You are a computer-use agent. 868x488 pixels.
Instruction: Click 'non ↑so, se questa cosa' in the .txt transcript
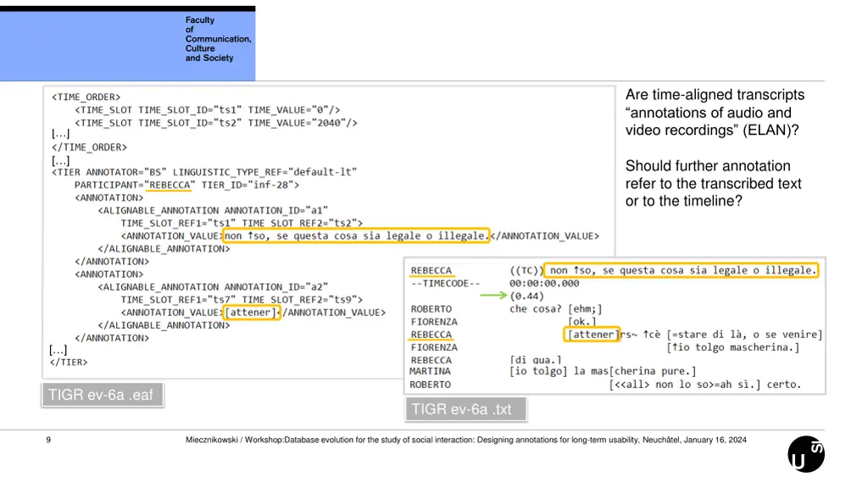click(682, 270)
